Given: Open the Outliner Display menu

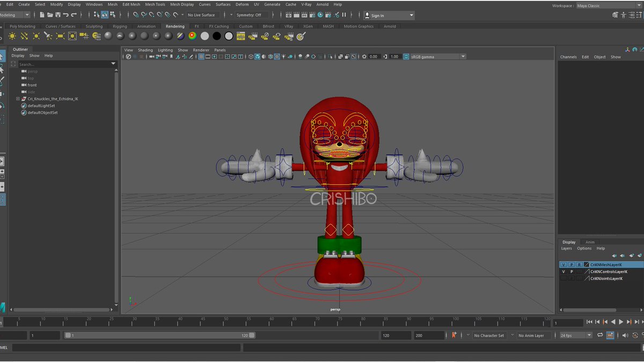Looking at the screenshot, I should [x=18, y=56].
